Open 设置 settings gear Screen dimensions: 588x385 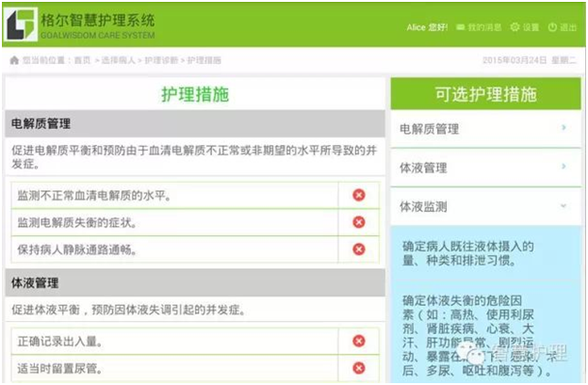(514, 27)
